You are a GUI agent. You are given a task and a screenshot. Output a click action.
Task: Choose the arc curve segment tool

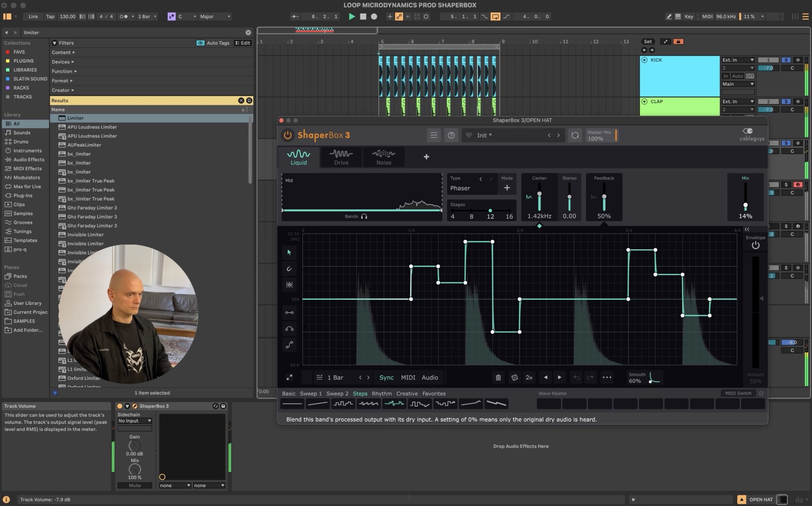pyautogui.click(x=289, y=329)
